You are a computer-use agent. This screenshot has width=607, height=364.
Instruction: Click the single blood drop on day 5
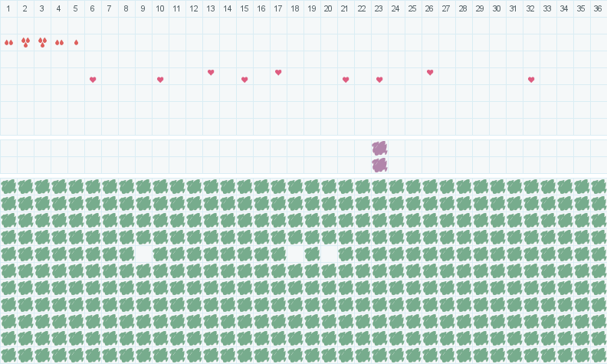tap(76, 42)
